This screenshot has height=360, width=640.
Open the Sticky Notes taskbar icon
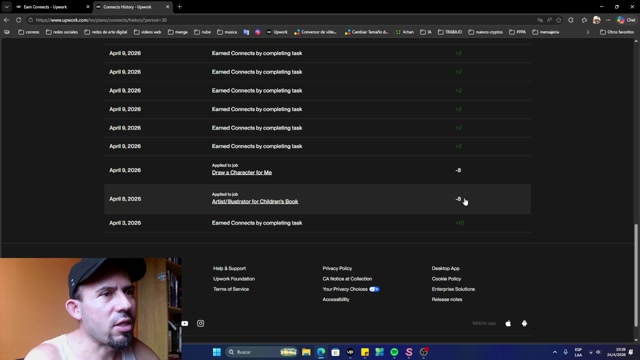tap(365, 352)
